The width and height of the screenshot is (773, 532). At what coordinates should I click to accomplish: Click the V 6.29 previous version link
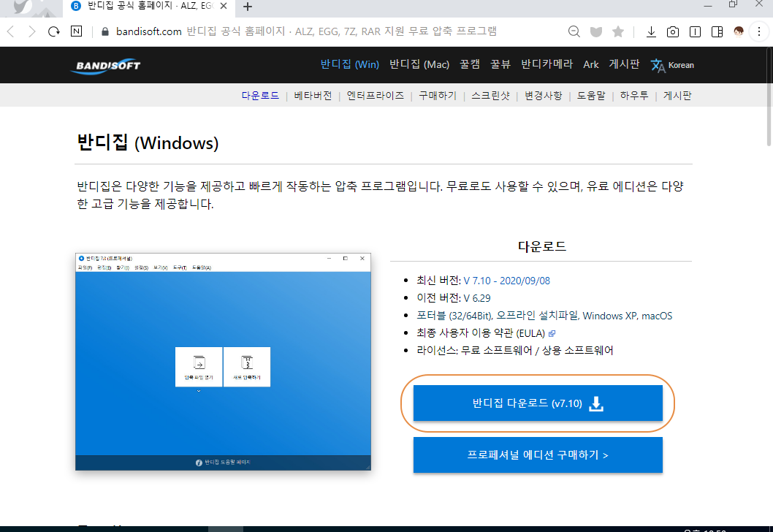pos(476,298)
